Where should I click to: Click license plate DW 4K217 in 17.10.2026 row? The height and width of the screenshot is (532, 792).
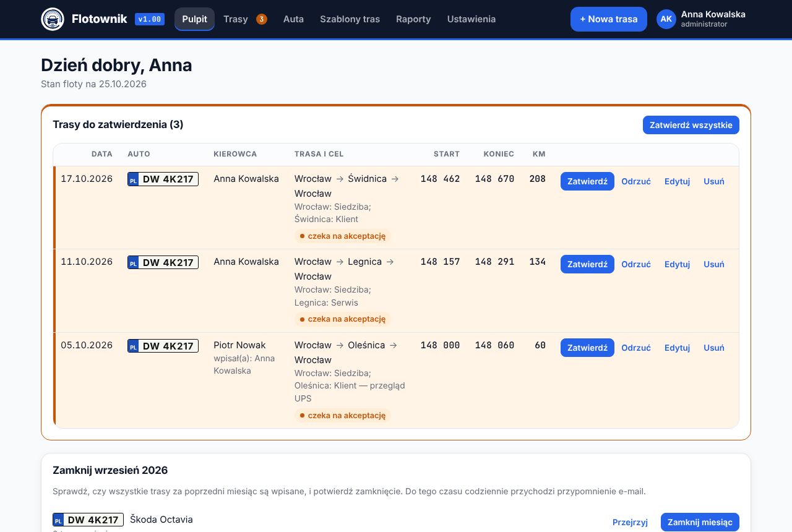click(x=163, y=179)
